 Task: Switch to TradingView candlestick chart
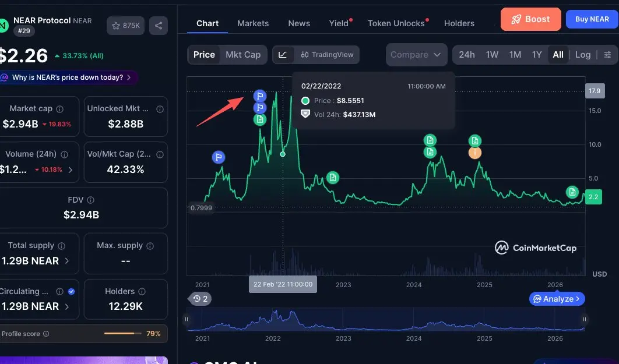(327, 55)
